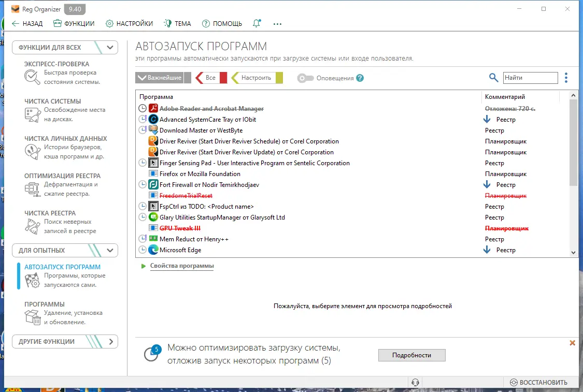
Task: Click the clock icon next to Glary Utilities
Action: pos(143,217)
